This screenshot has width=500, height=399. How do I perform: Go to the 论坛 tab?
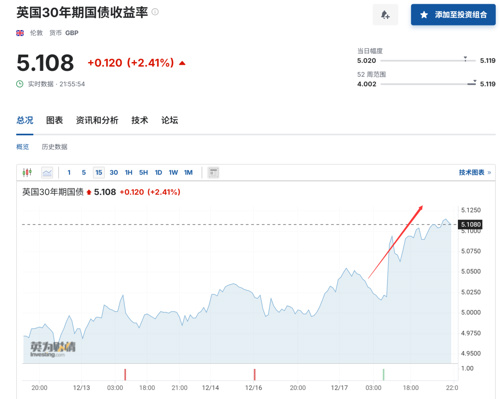pyautogui.click(x=170, y=120)
